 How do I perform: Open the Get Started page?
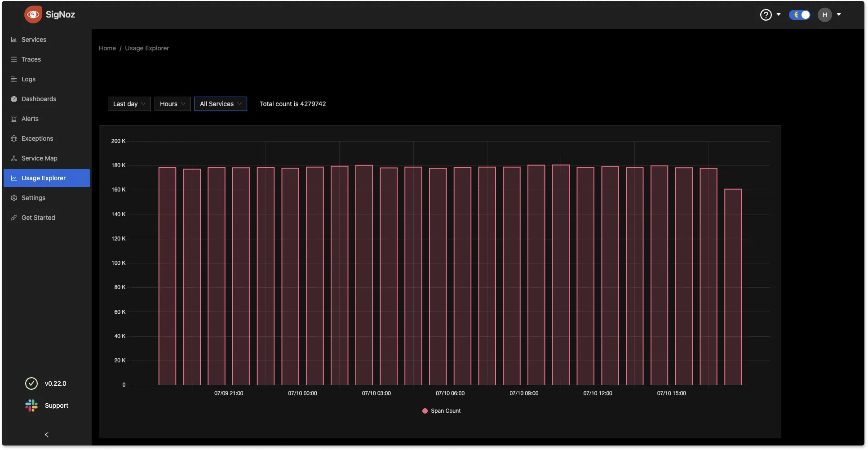39,217
